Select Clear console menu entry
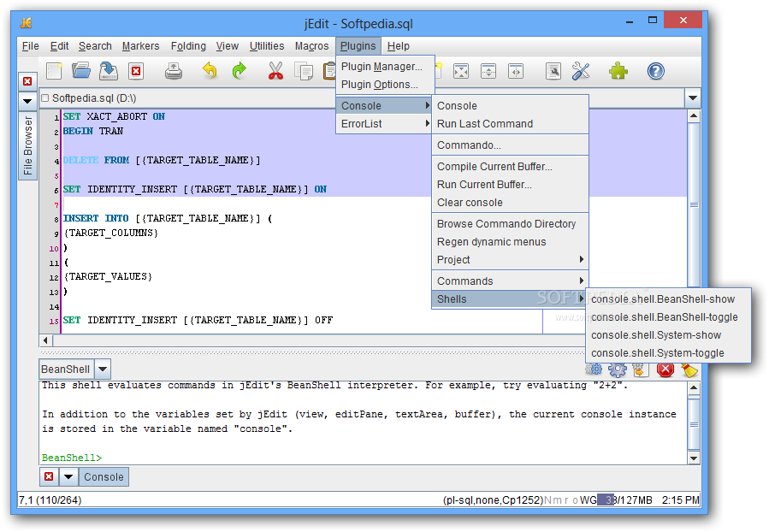The height and width of the screenshot is (532, 769). 510,203
